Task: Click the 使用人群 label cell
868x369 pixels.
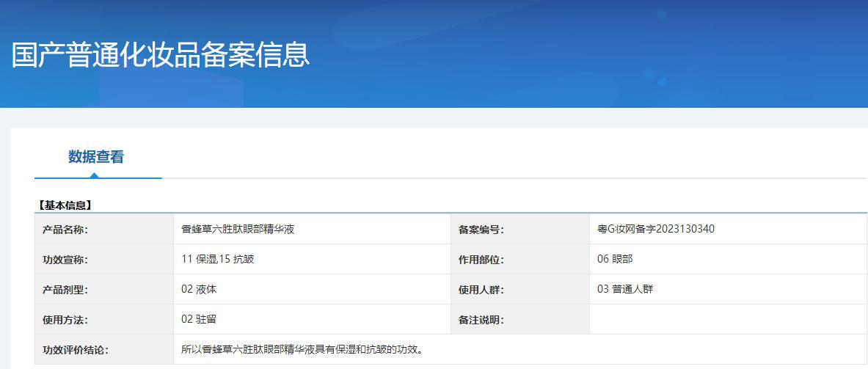Action: (520, 289)
